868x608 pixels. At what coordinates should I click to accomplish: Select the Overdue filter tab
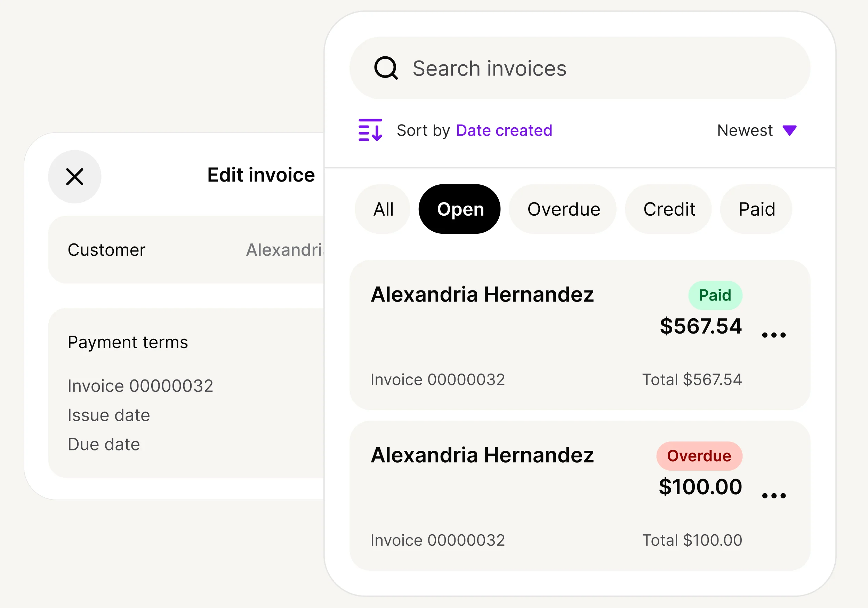[563, 209]
